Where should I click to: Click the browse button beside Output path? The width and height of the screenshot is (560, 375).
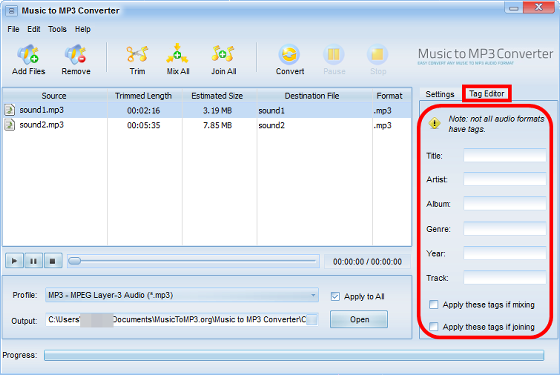[x=311, y=320]
